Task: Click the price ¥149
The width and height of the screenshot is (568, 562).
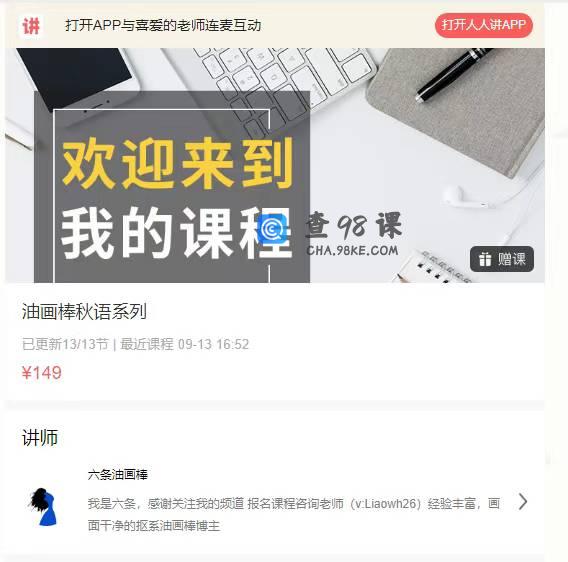Action: tap(42, 373)
